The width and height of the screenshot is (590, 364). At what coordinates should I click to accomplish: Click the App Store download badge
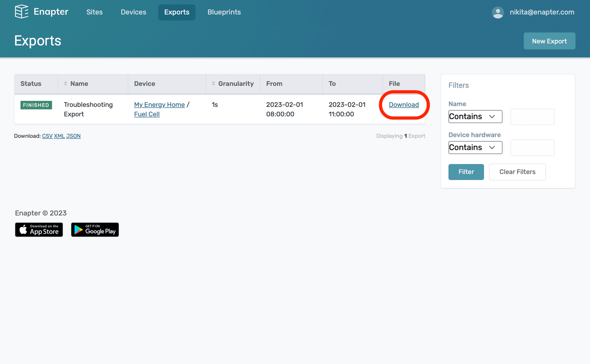(39, 229)
